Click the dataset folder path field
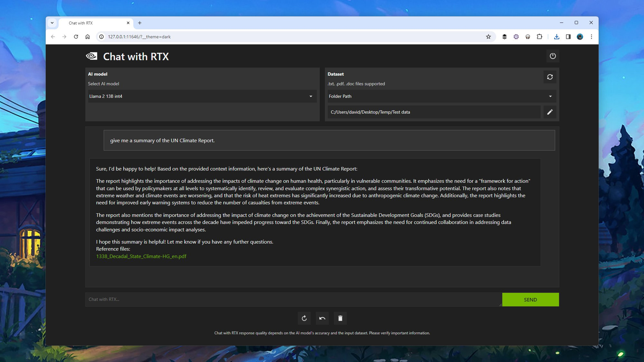 coord(434,112)
